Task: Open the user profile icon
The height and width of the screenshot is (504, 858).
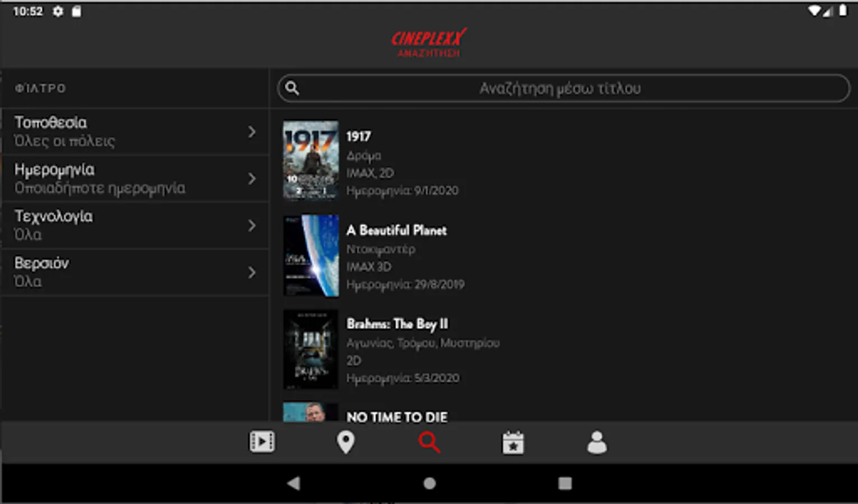Action: [597, 442]
